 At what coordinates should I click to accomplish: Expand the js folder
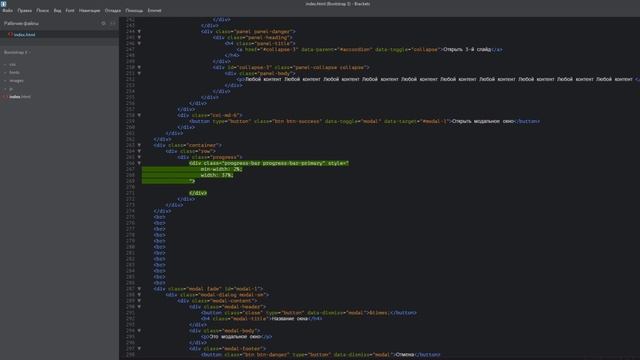point(11,89)
